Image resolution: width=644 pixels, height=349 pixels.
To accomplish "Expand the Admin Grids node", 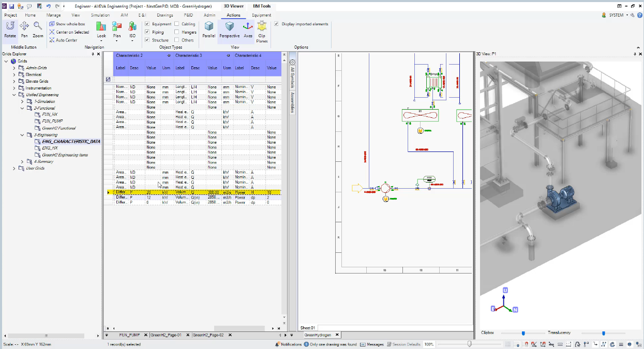I will click(x=14, y=68).
